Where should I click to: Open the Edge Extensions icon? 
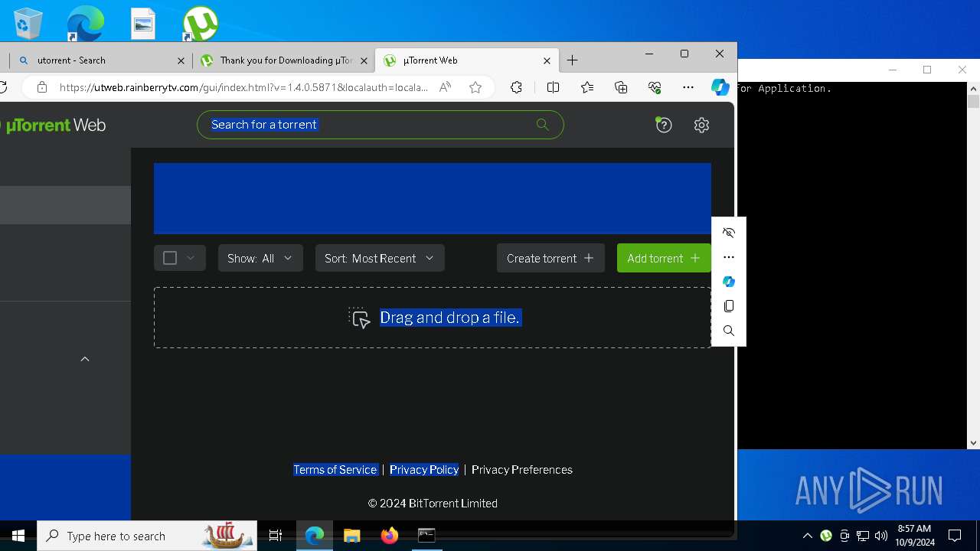(x=516, y=87)
